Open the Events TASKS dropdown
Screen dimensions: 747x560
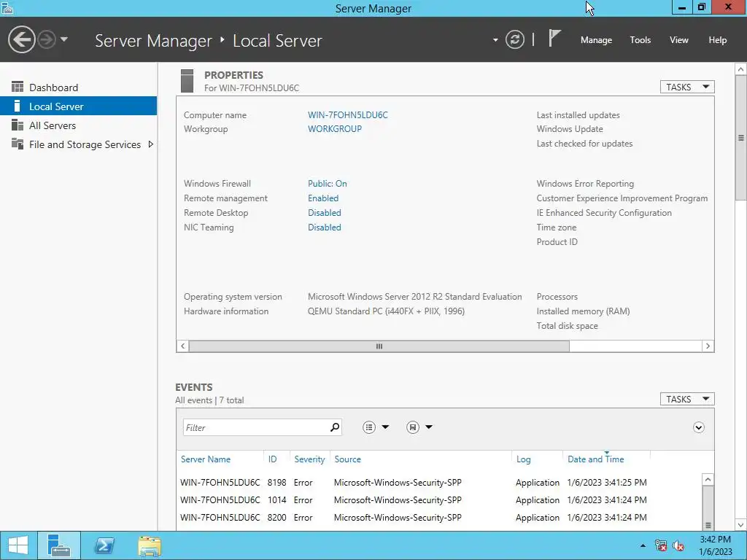[687, 399]
